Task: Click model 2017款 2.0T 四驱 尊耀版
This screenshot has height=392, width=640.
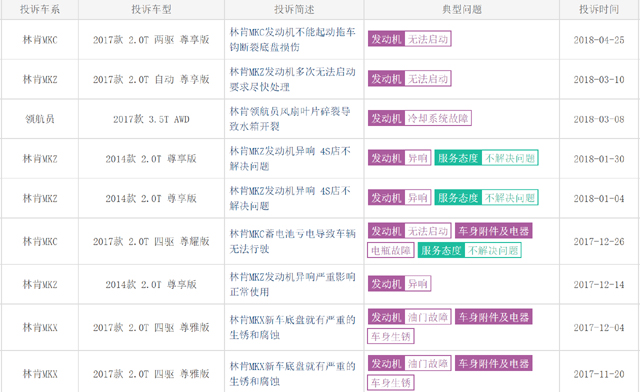Action: (151, 241)
